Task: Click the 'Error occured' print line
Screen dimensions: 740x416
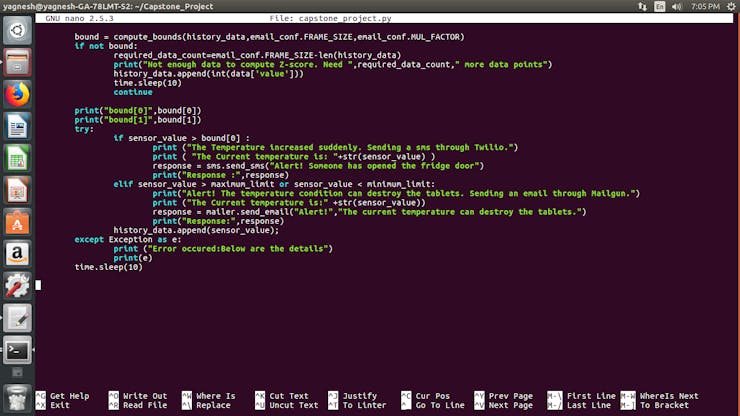Action: coord(223,249)
